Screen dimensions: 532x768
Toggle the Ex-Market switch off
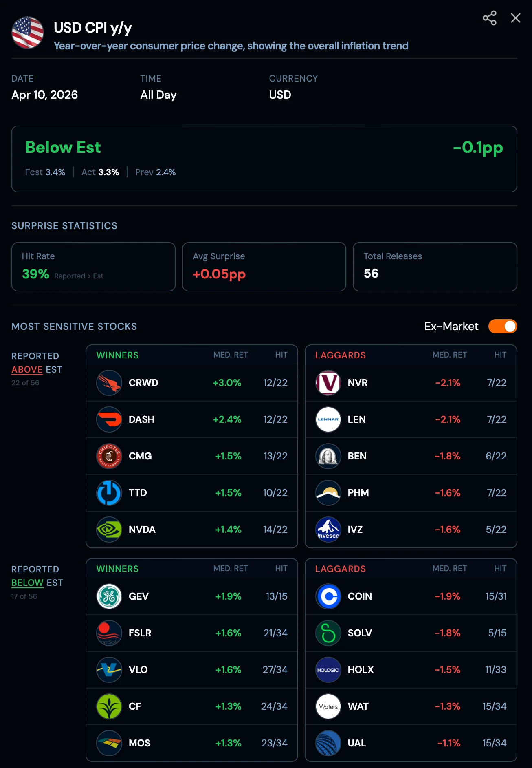pyautogui.click(x=502, y=326)
